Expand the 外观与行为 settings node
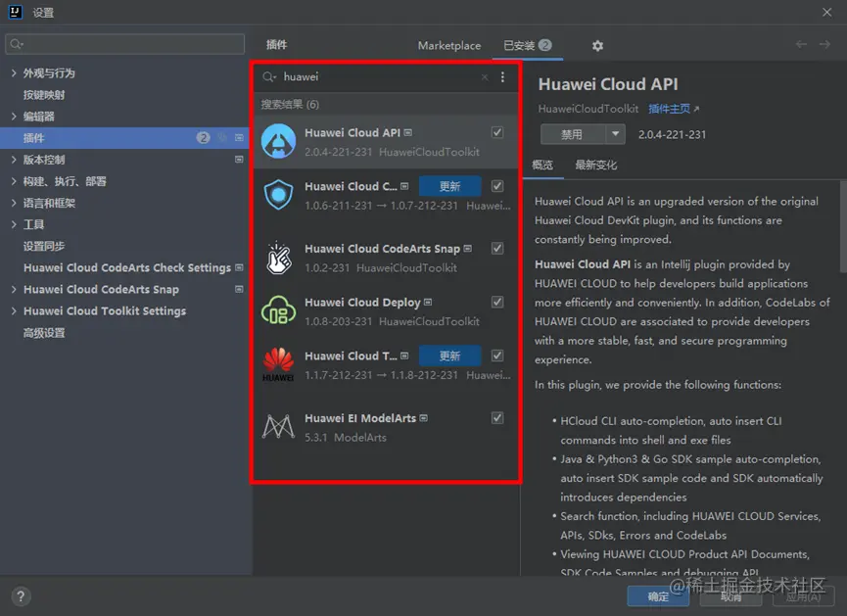Viewport: 847px width, 616px height. click(14, 72)
